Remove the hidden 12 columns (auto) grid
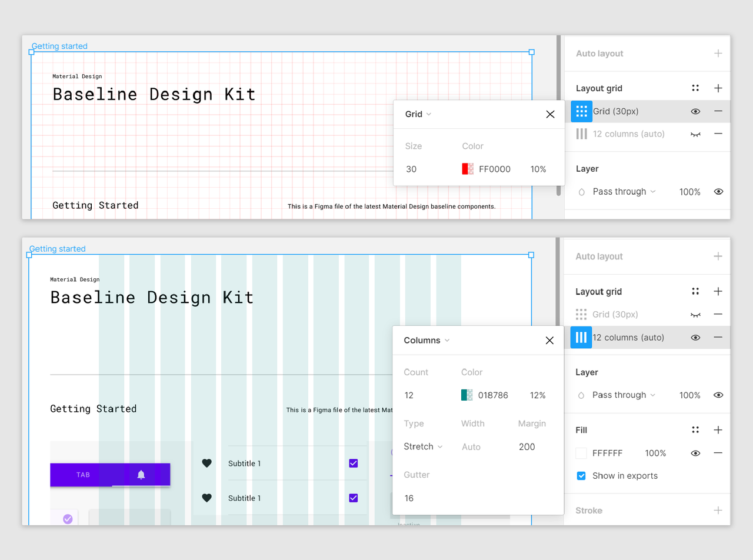Viewport: 753px width, 560px height. pos(718,134)
